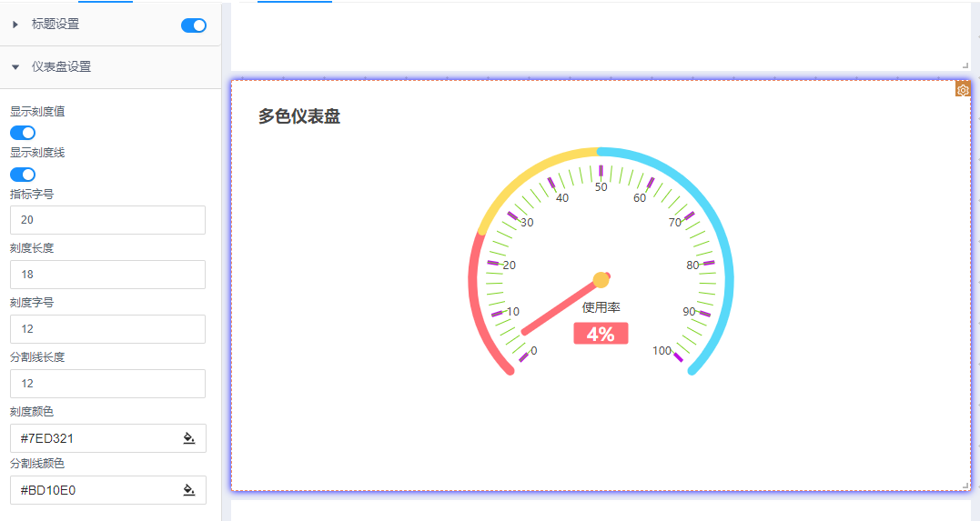Click the 分割线长度 input field
The height and width of the screenshot is (521, 980).
(x=107, y=384)
